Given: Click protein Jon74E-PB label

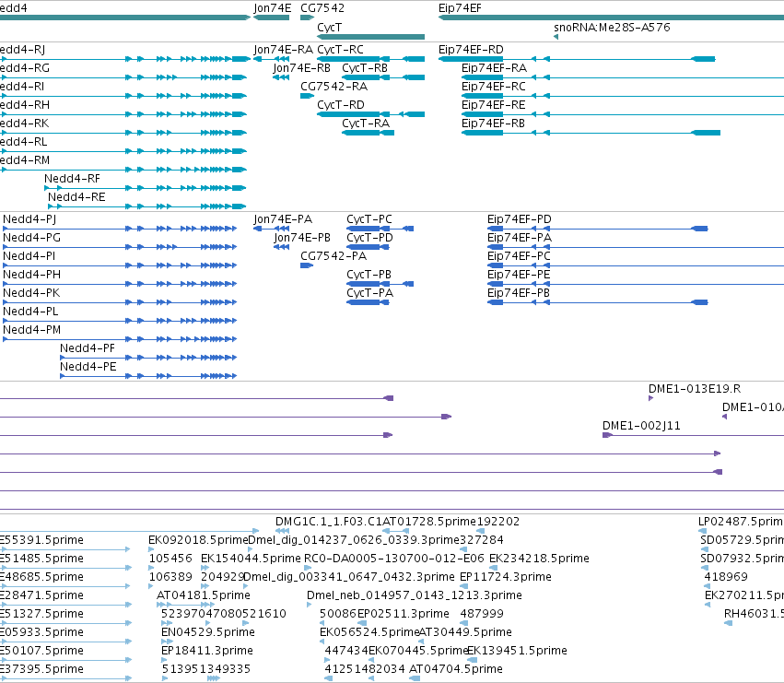Looking at the screenshot, I should (x=302, y=238).
